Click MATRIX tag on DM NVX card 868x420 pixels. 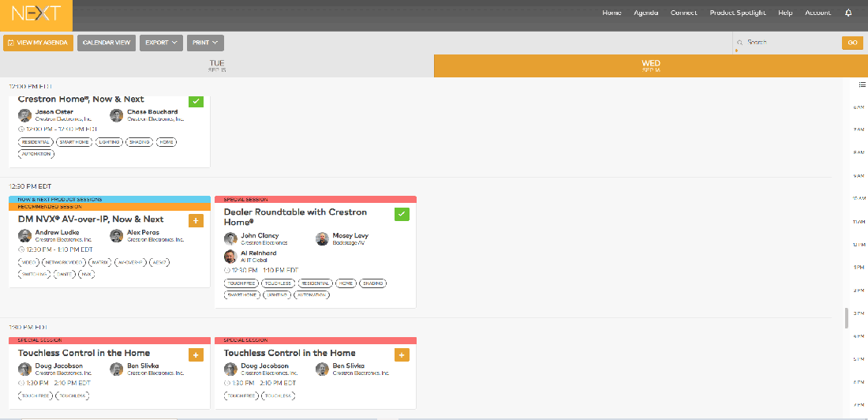tap(99, 262)
